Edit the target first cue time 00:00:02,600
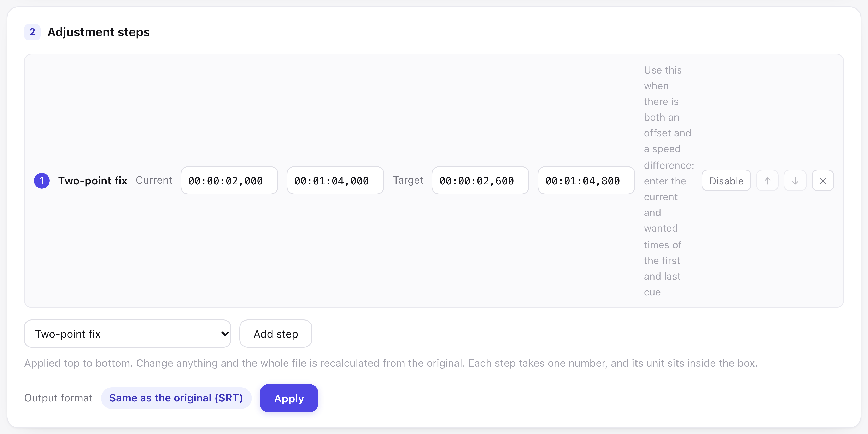The width and height of the screenshot is (868, 434). (x=480, y=181)
